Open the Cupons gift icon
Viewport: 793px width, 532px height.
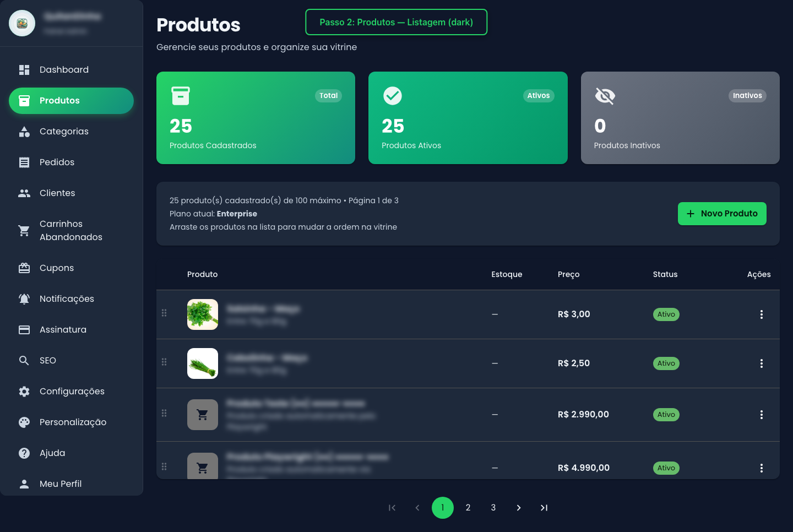pyautogui.click(x=24, y=268)
